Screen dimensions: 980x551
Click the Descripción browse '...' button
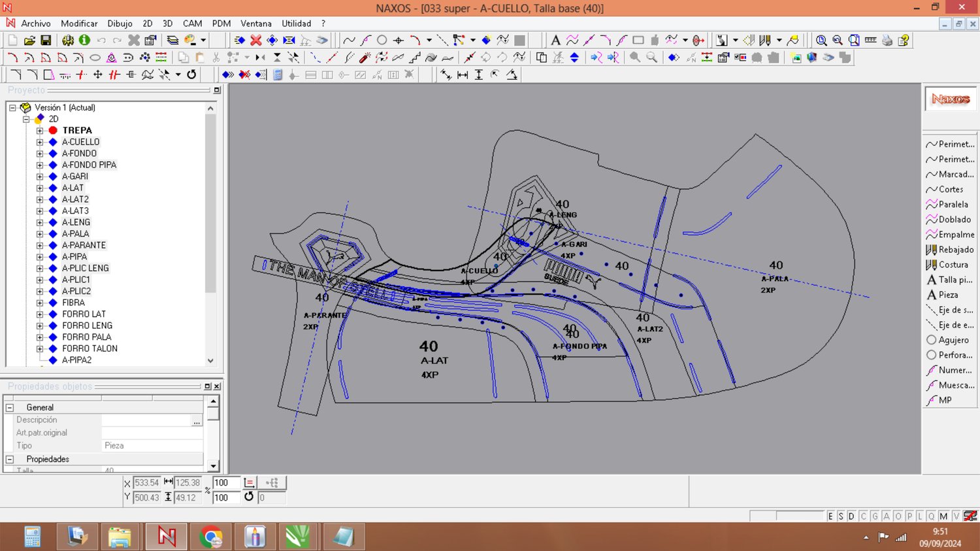point(197,421)
